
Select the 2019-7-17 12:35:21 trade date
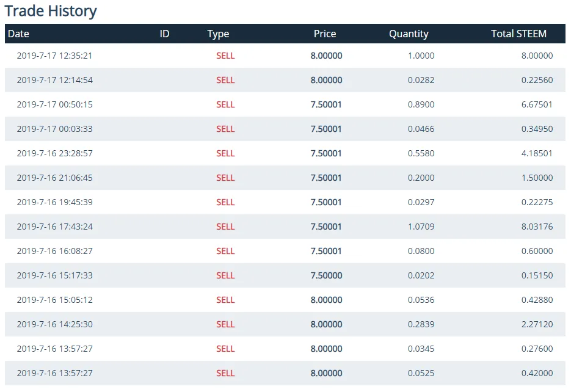pos(54,56)
